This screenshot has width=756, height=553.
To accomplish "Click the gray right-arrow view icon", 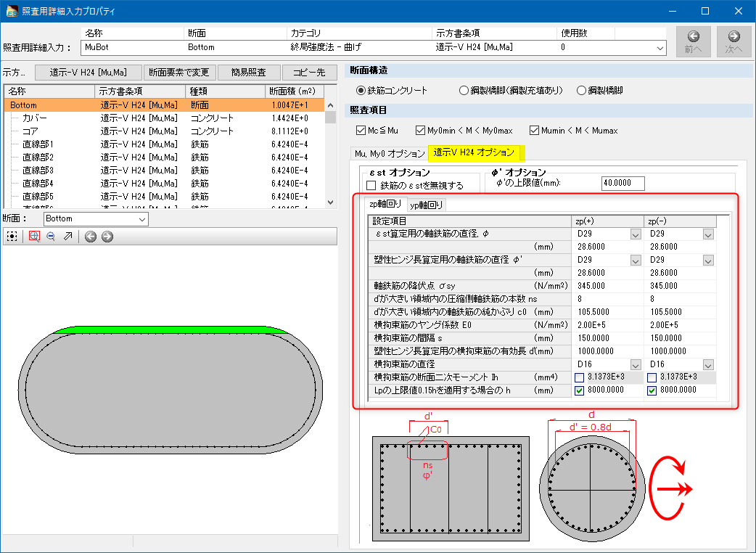I will (x=107, y=237).
